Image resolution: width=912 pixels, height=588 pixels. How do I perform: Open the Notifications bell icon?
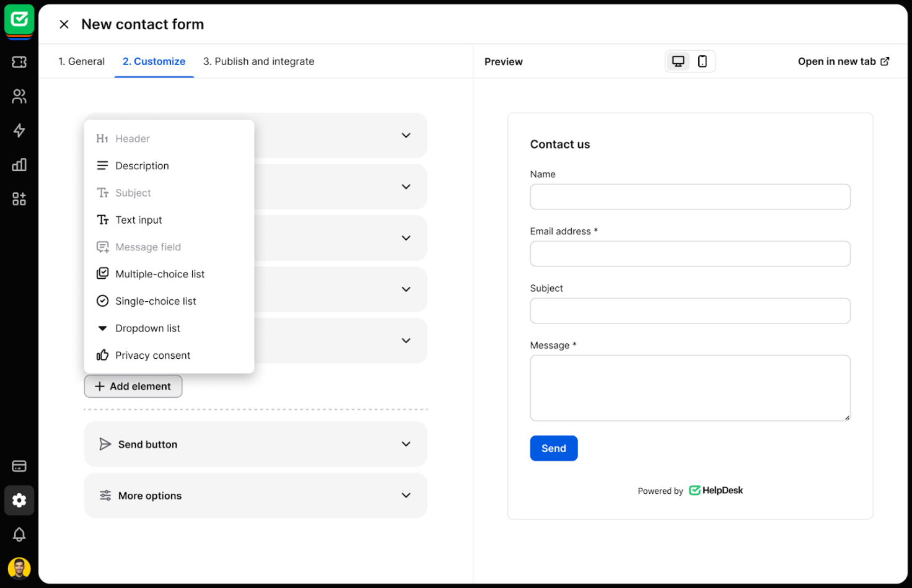19,534
